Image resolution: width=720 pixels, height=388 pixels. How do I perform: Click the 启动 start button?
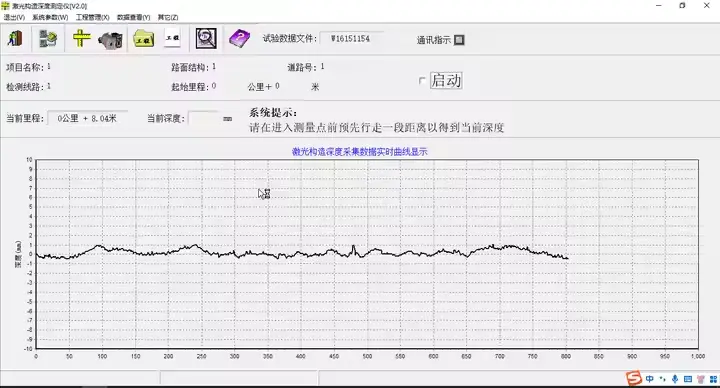pyautogui.click(x=446, y=81)
